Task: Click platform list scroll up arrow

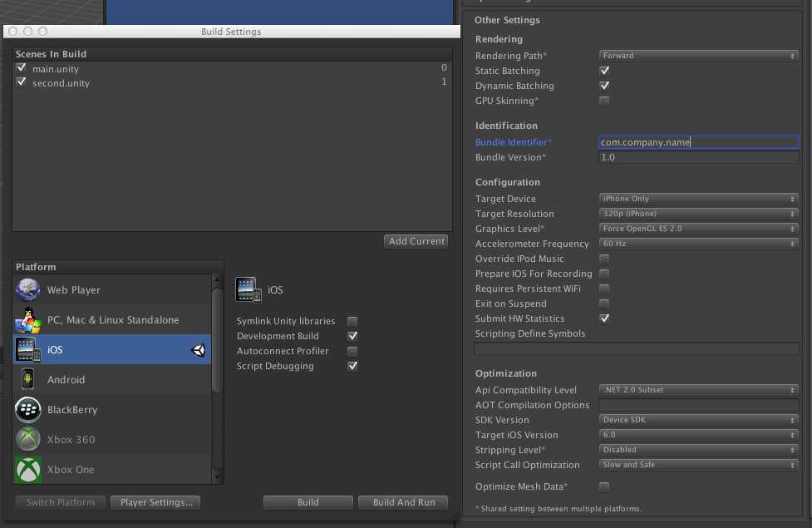Action: tap(218, 280)
